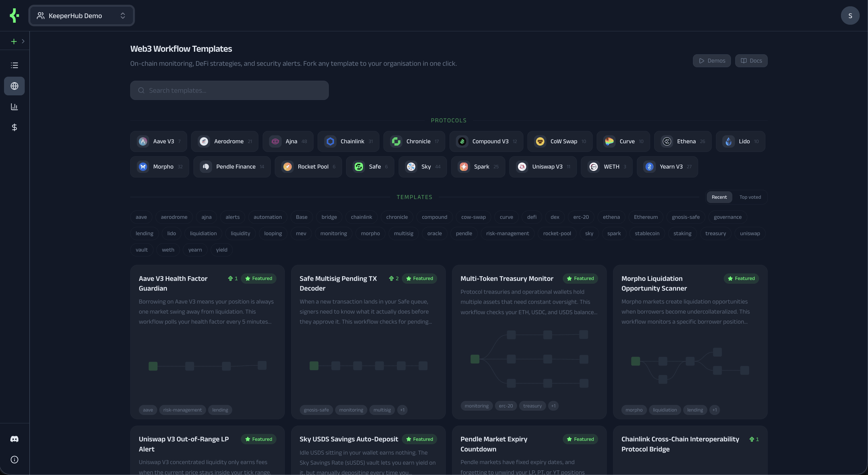Filter by Uniswap V3 protocol
Image resolution: width=868 pixels, height=475 pixels.
click(543, 167)
